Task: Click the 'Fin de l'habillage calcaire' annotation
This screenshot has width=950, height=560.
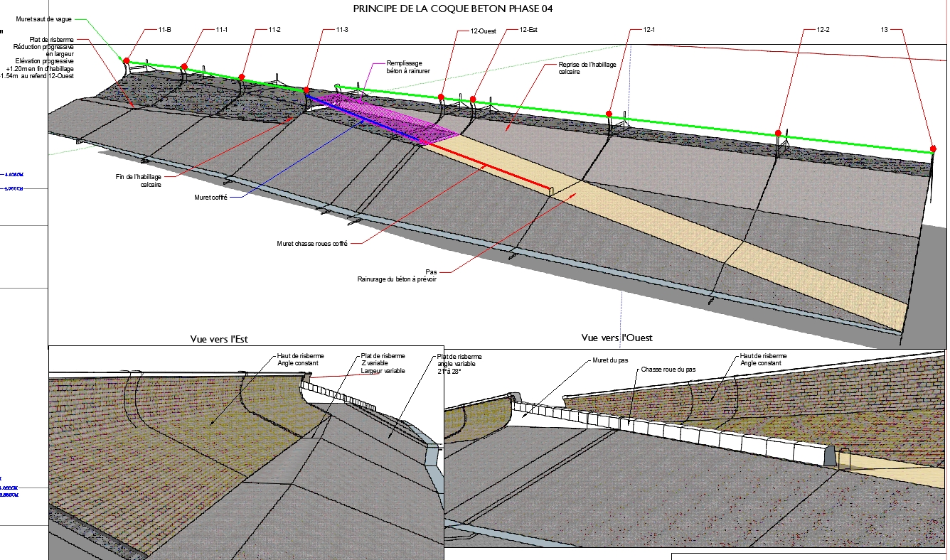Action: 140,181
